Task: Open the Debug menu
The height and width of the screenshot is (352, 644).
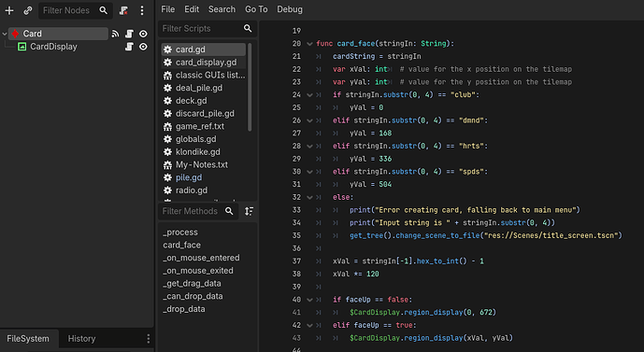Action: [290, 9]
